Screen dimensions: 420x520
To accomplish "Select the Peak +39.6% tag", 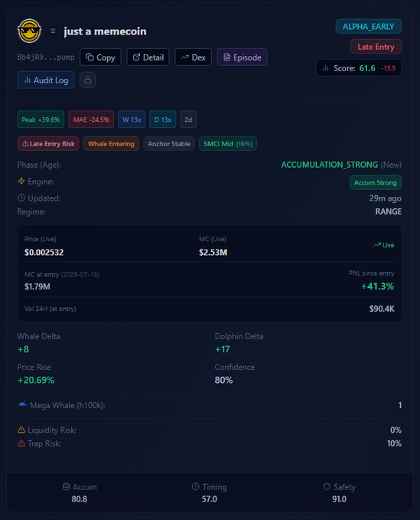I will click(x=41, y=119).
